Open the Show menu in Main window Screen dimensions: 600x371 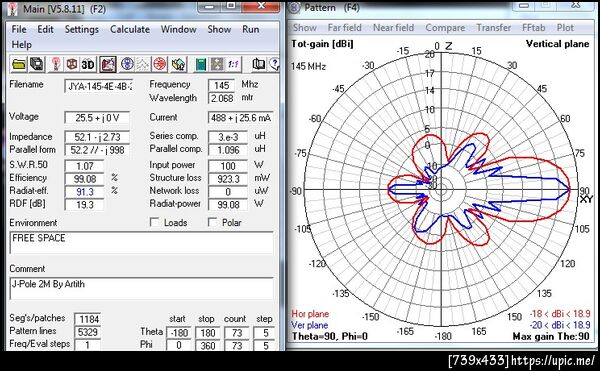pyautogui.click(x=219, y=29)
